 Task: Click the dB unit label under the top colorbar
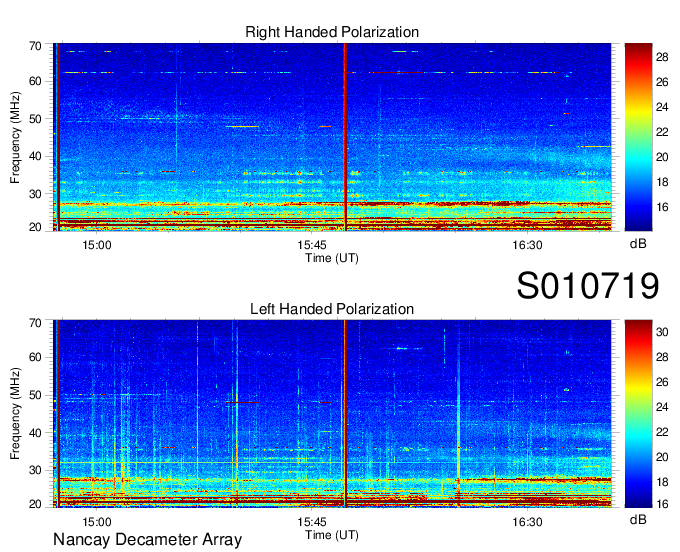tap(638, 244)
